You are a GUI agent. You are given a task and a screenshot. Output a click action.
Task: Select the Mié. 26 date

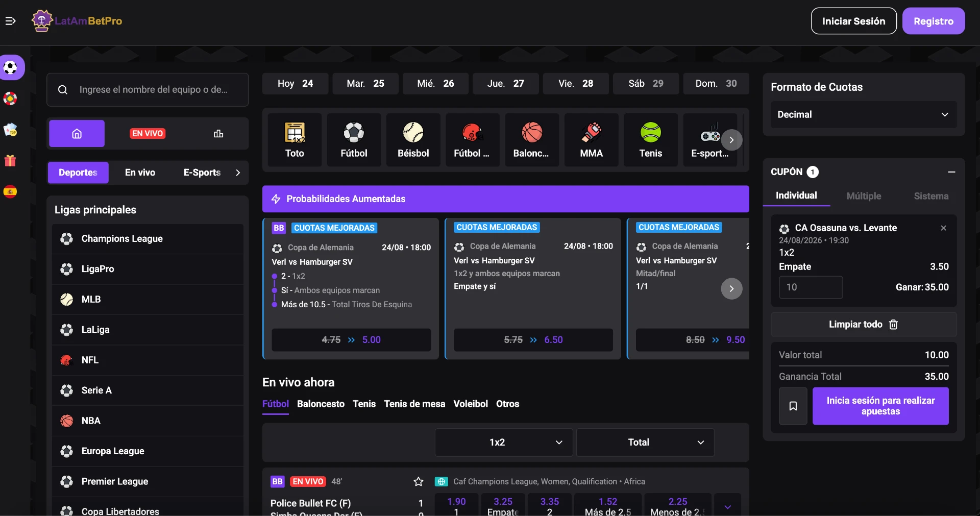tap(435, 84)
